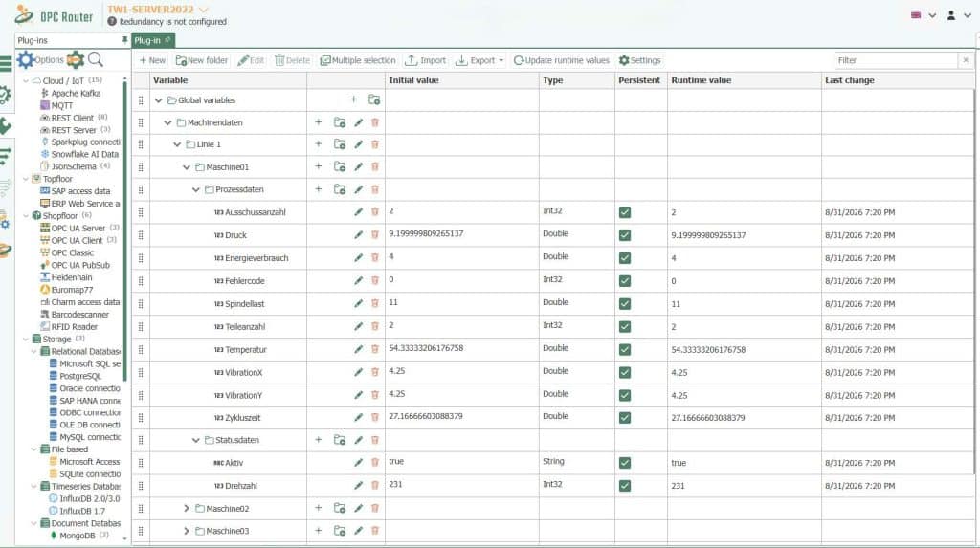Open OPC UA Server plug-in item
The image size is (980, 548).
click(78, 228)
